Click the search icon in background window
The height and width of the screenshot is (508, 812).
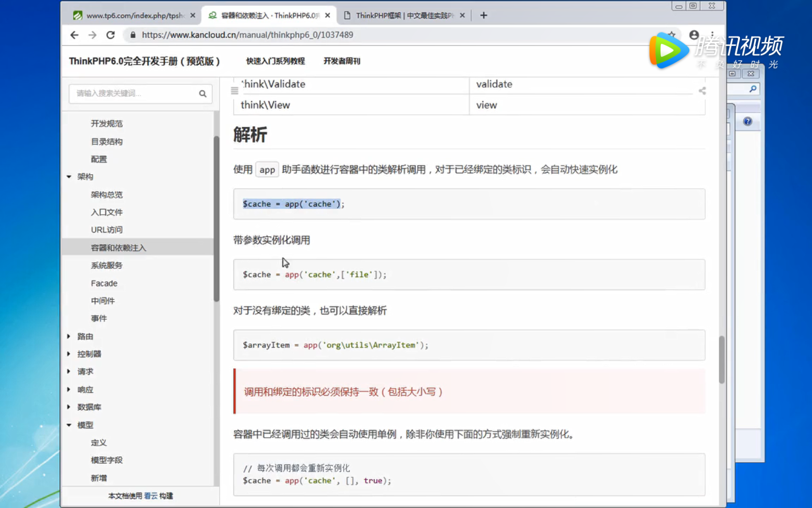point(753,89)
